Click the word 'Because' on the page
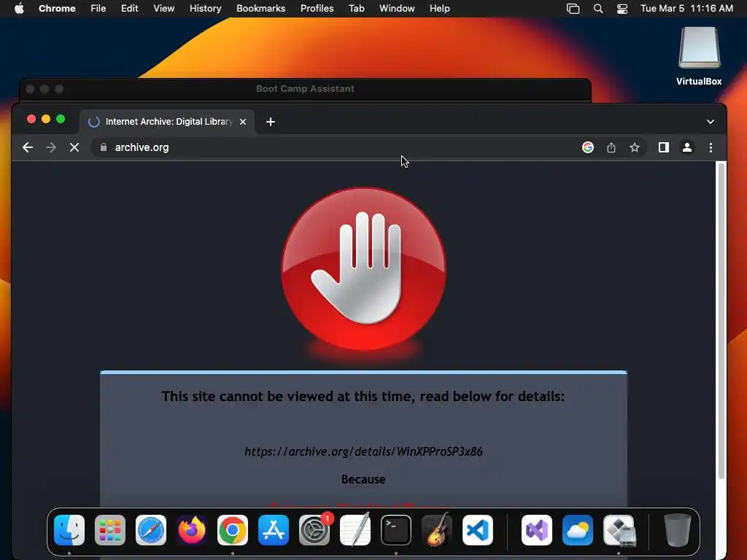Viewport: 747px width, 560px height. point(363,479)
